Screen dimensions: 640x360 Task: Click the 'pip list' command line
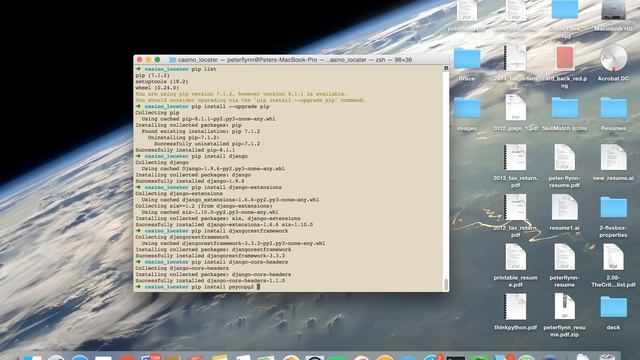[x=176, y=69]
